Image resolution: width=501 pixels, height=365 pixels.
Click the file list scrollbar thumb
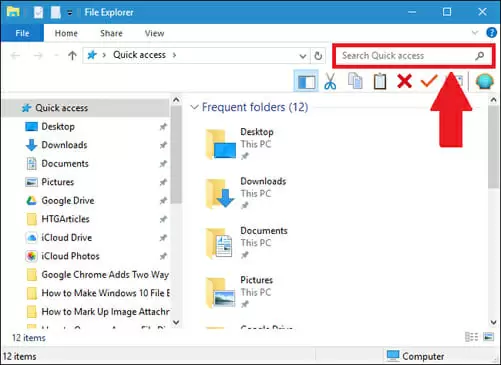[493, 147]
